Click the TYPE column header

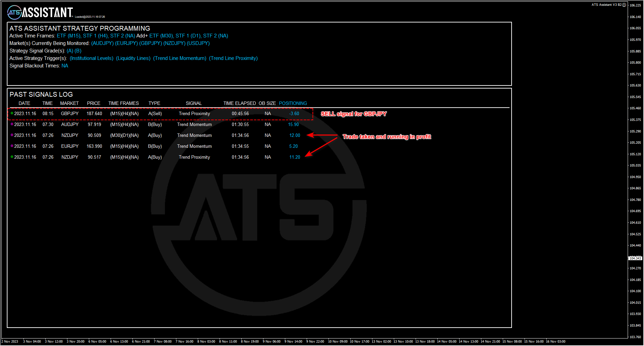tap(154, 103)
